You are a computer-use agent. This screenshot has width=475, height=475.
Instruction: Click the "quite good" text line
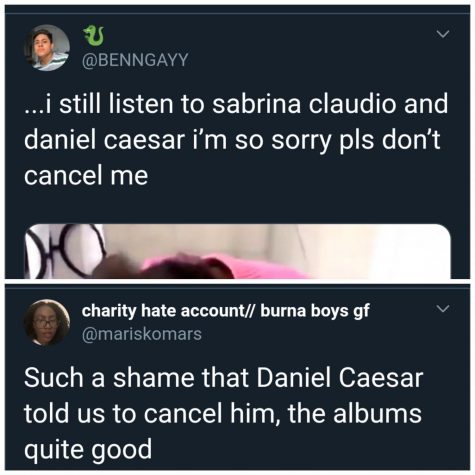coord(88,450)
